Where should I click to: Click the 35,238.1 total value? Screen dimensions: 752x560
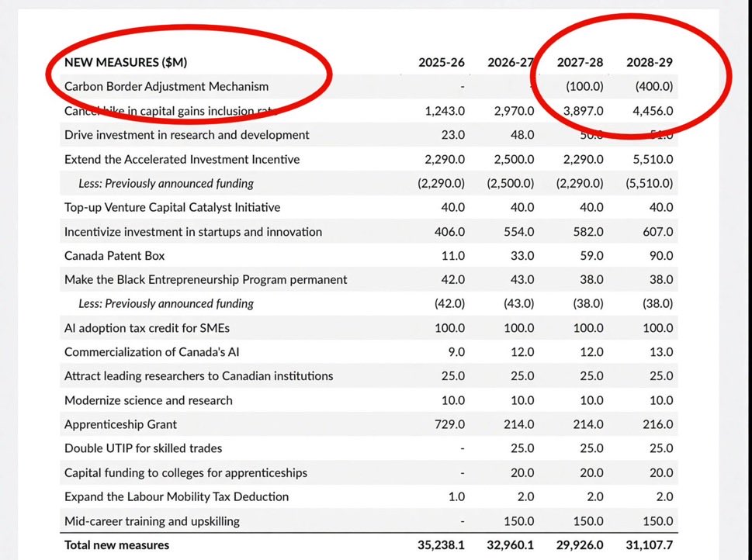coord(442,545)
